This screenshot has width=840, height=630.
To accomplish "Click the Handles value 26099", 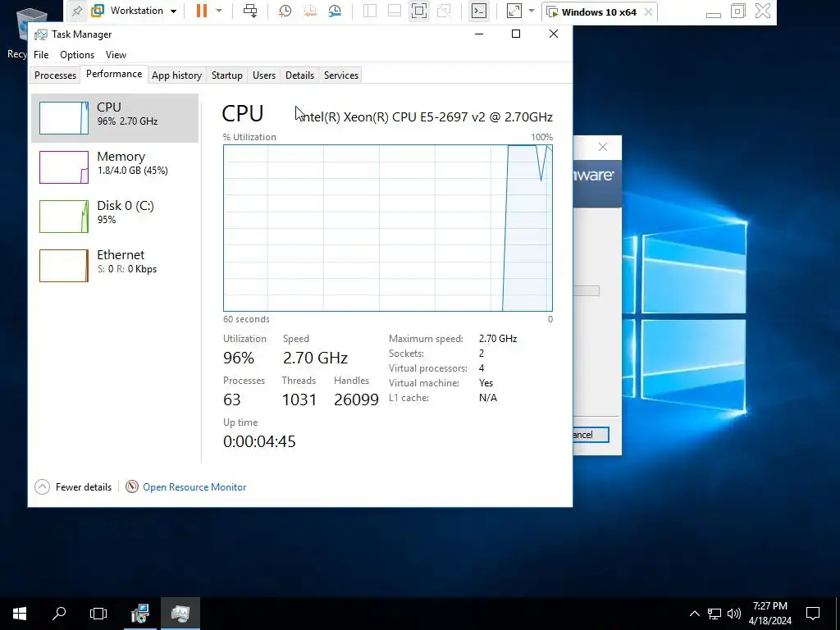I will pos(356,399).
